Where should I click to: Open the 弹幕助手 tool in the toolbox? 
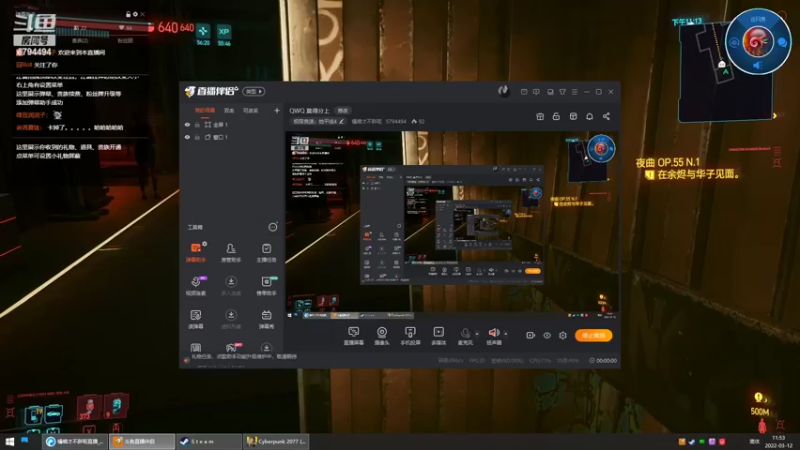195,253
